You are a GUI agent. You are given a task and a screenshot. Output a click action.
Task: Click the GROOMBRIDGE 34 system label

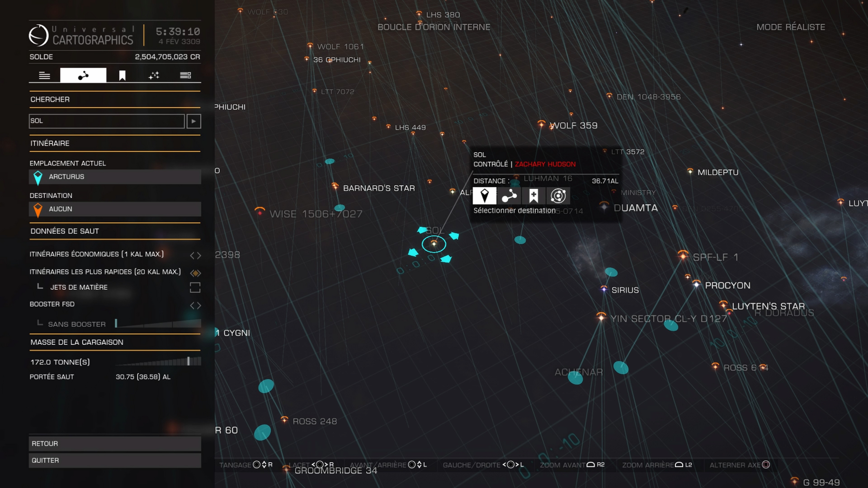[335, 471]
